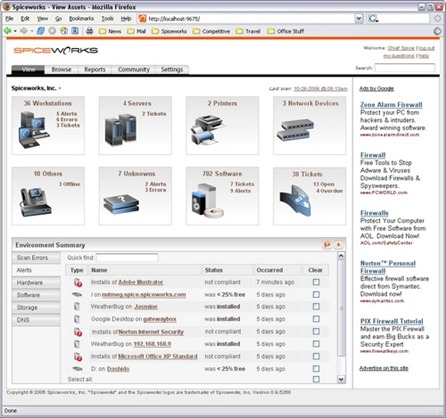Click Advertise on this site link
This screenshot has width=446, height=418.
pyautogui.click(x=384, y=368)
